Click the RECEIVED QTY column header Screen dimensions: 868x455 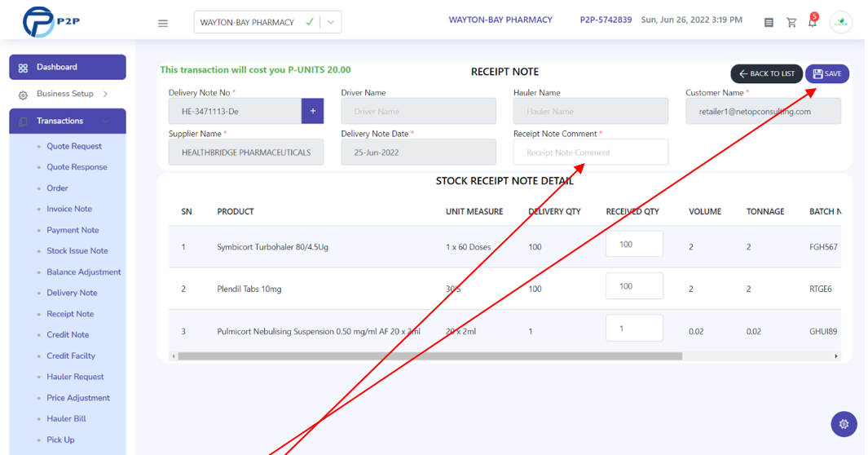(632, 211)
